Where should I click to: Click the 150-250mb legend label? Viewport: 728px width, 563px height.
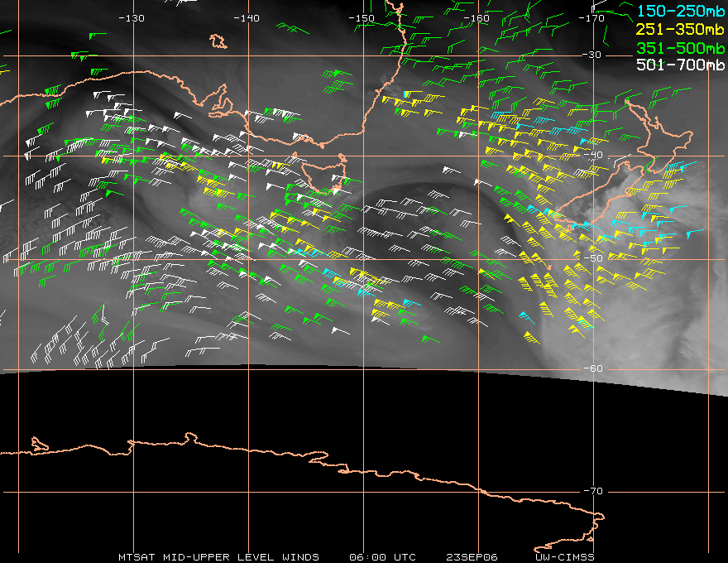(x=680, y=11)
